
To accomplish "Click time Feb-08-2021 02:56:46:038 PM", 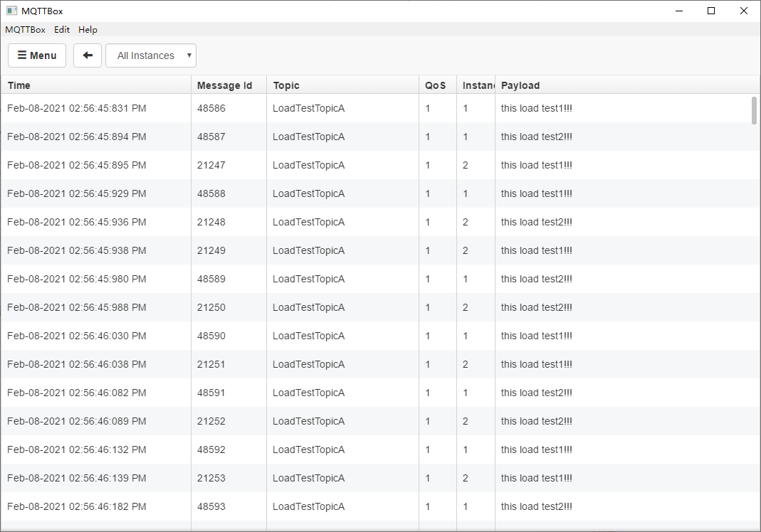I will 77,364.
